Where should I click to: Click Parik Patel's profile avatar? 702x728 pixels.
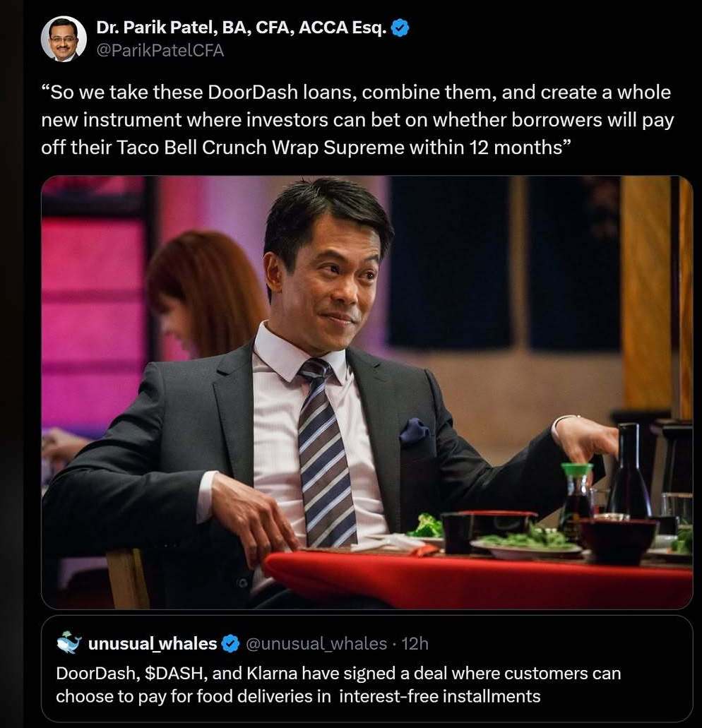click(64, 39)
